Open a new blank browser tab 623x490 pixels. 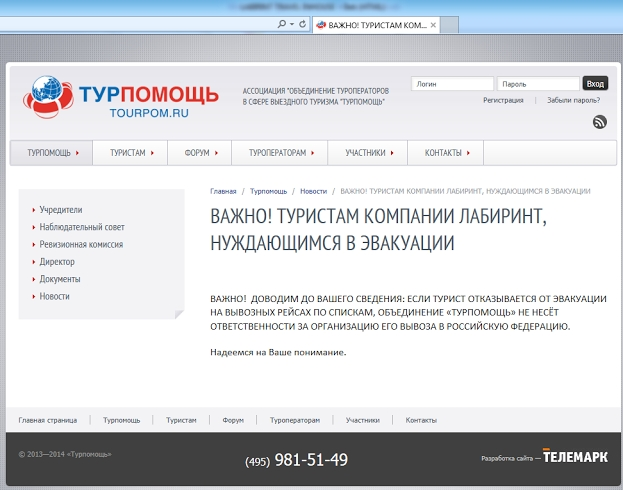[449, 25]
